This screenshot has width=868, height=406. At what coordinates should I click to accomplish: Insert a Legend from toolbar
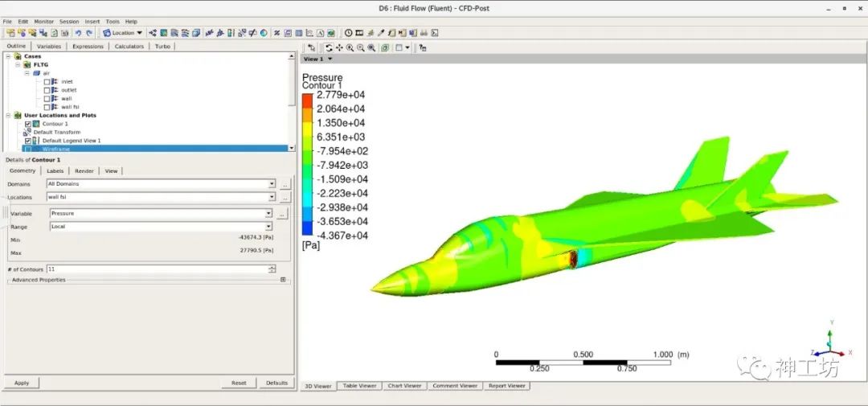point(231,33)
